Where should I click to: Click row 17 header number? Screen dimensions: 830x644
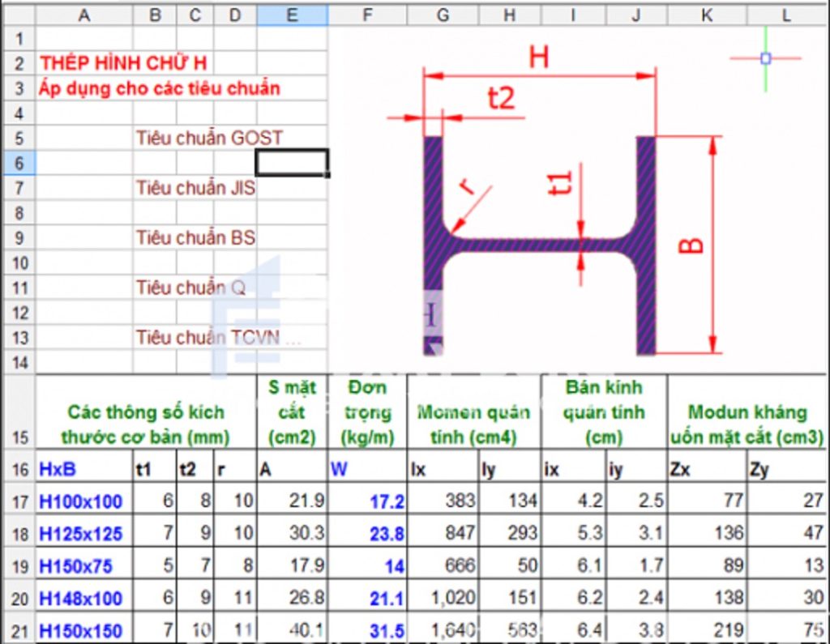tap(18, 501)
